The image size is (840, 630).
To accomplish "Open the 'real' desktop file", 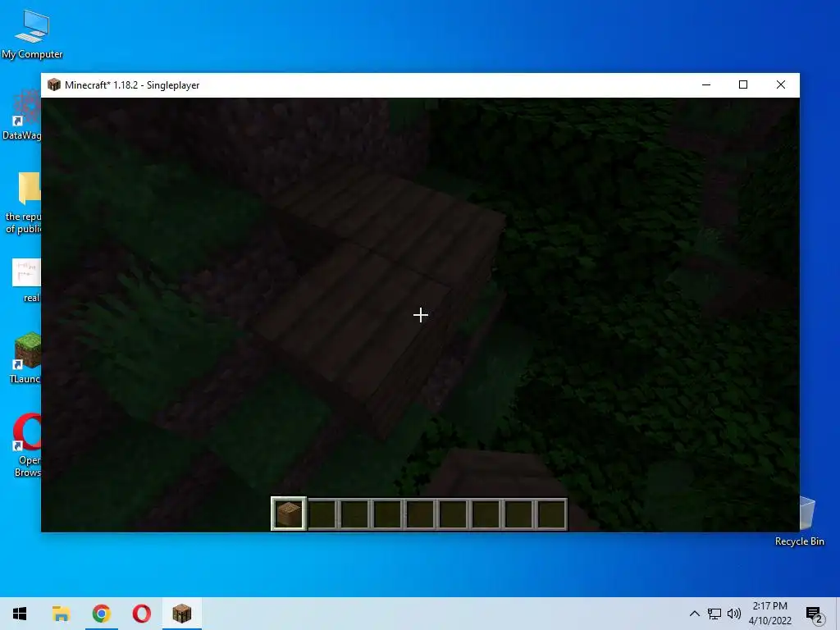I will (26, 281).
